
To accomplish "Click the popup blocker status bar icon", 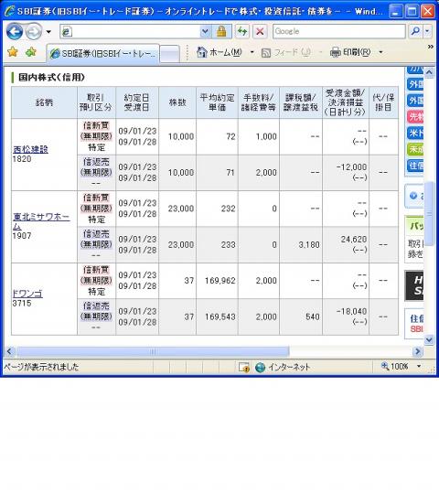I will (244, 367).
